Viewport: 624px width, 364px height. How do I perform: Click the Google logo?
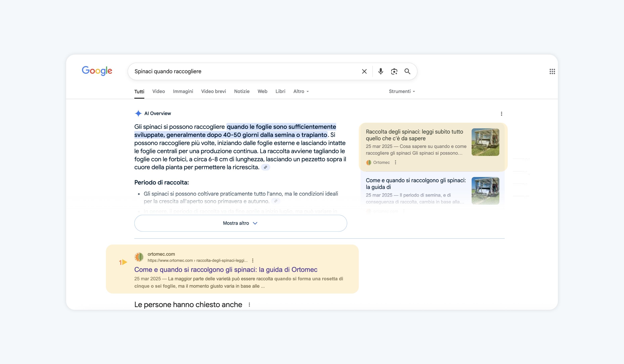coord(97,71)
